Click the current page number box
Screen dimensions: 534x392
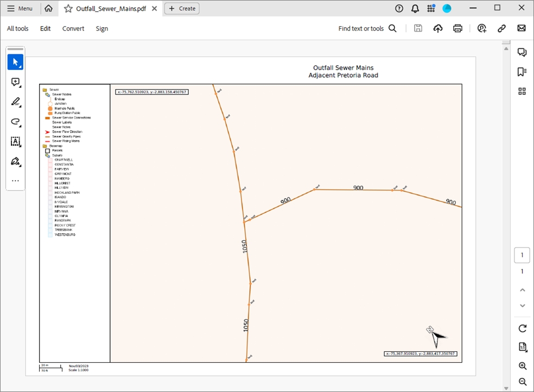tap(522, 255)
